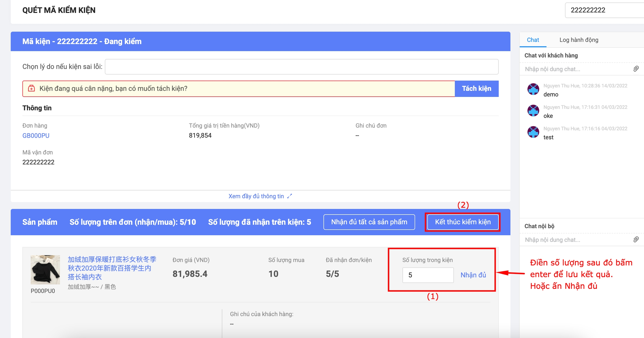Click Nhận đủ tất cả sản phẩm
The width and height of the screenshot is (644, 338).
[369, 222]
